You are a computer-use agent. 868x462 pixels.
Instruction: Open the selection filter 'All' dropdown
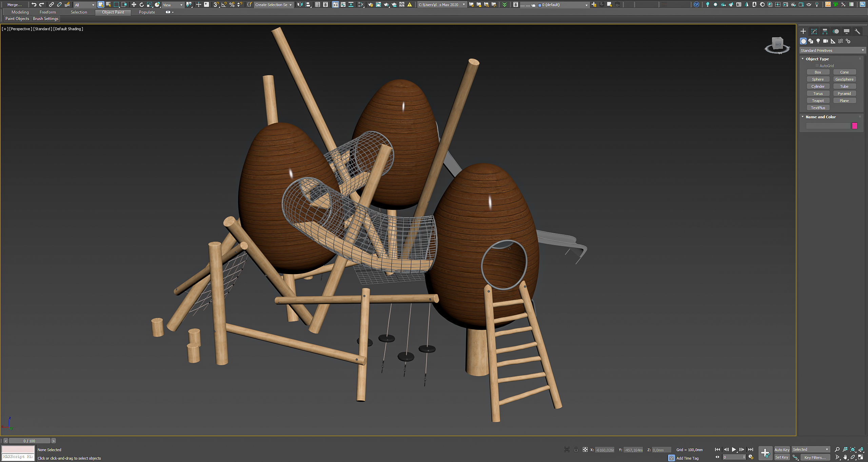84,5
